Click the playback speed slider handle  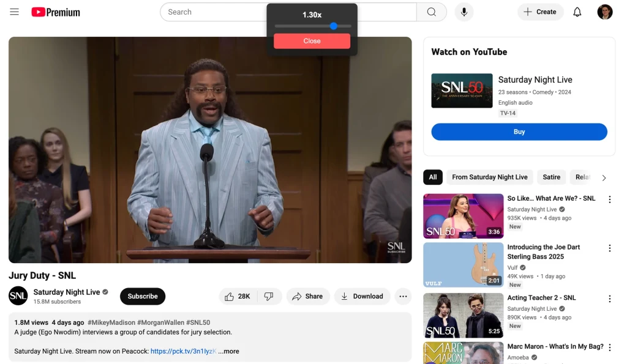click(334, 26)
